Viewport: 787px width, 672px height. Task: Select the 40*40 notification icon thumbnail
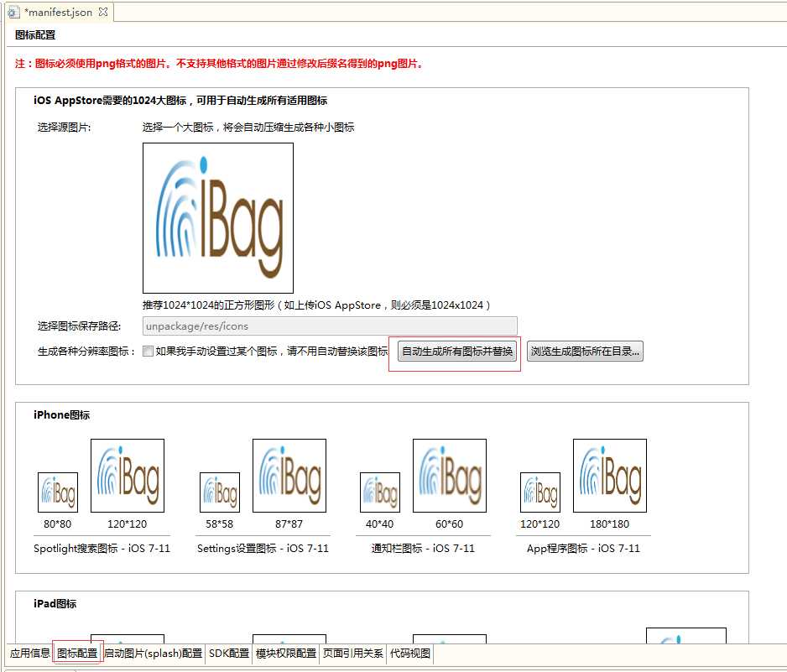click(x=380, y=492)
